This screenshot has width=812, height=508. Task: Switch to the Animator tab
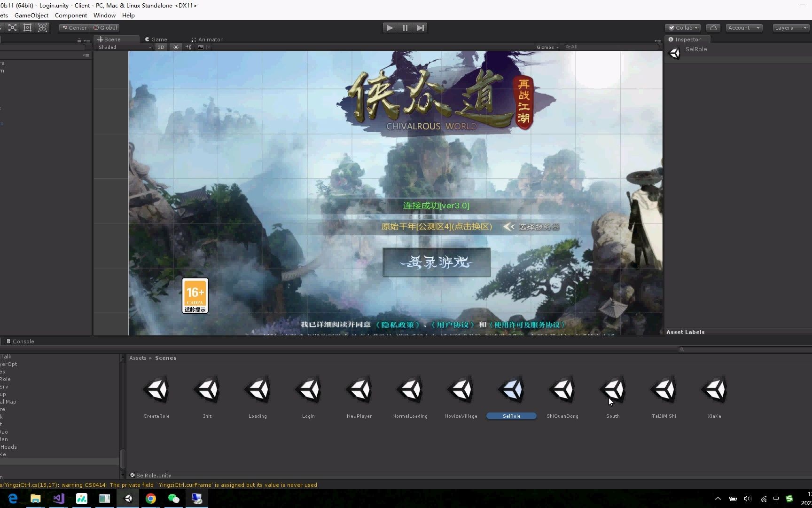(207, 40)
